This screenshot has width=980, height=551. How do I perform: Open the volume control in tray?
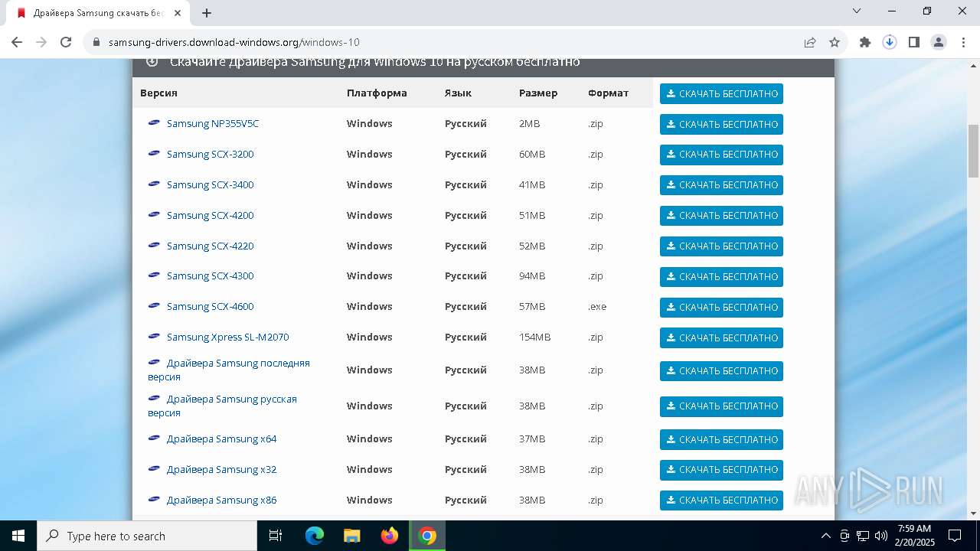click(x=881, y=536)
